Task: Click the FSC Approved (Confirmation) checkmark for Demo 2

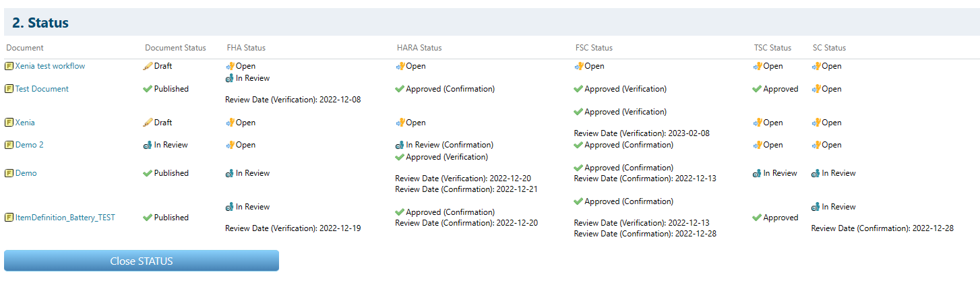Action: pos(578,145)
